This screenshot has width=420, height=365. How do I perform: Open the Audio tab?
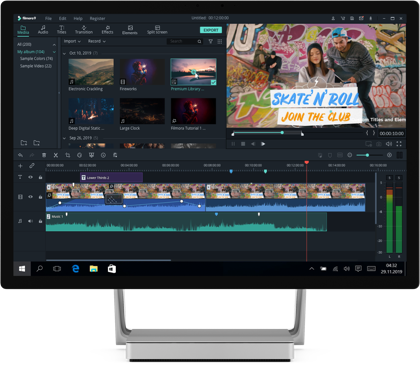(x=43, y=30)
